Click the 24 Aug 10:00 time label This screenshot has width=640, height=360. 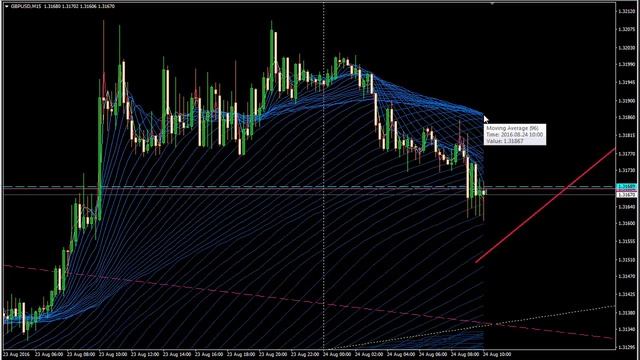(497, 354)
